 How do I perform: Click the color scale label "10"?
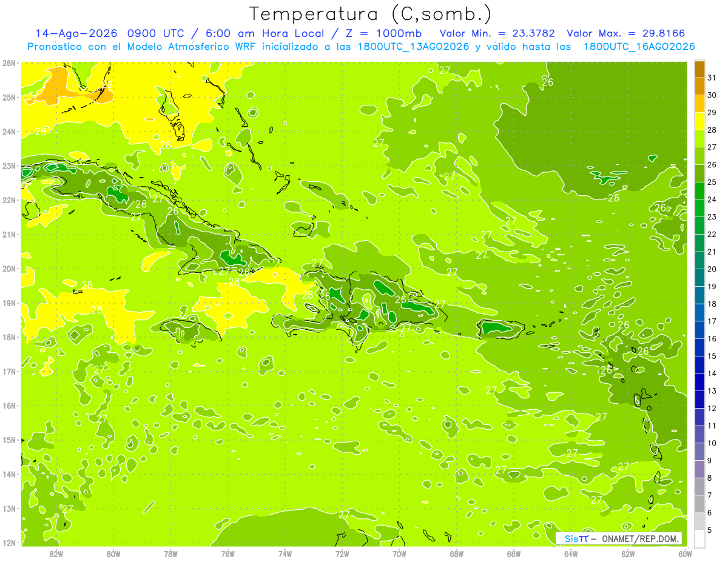click(x=712, y=443)
